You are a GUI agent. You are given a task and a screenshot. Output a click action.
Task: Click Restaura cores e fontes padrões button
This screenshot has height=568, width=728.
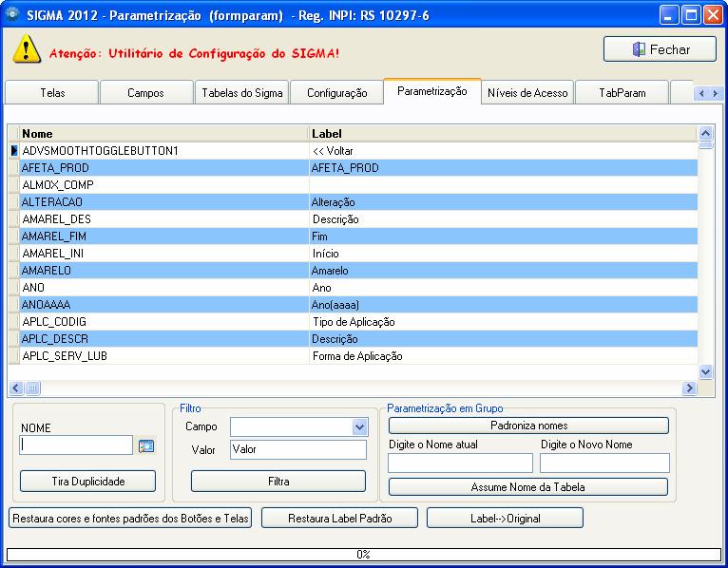[x=130, y=518]
